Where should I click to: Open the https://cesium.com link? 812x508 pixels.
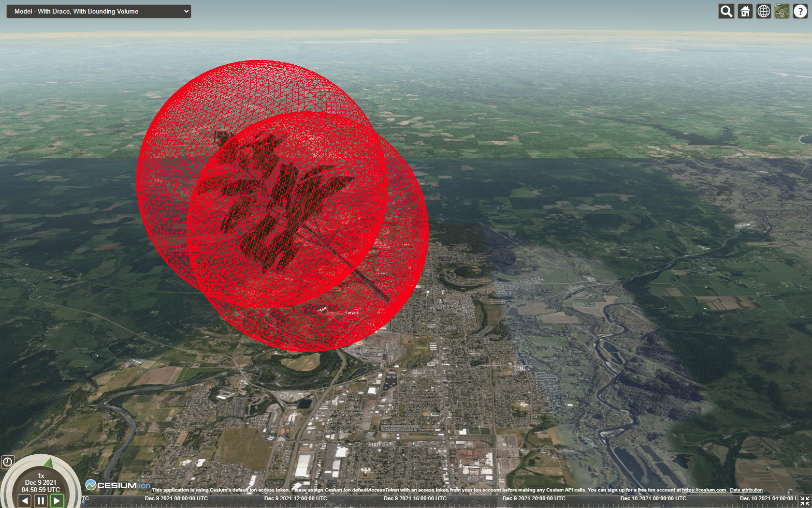(704, 490)
